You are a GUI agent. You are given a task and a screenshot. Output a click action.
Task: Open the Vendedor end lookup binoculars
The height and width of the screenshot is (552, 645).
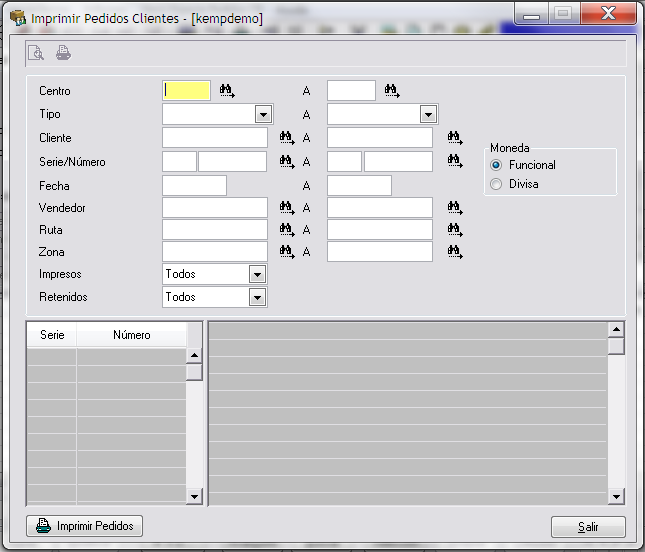[455, 208]
